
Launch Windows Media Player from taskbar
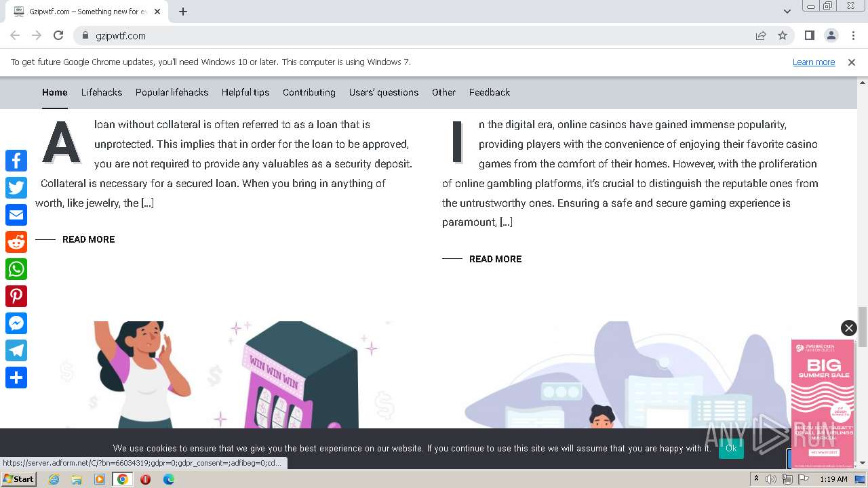pyautogui.click(x=100, y=479)
